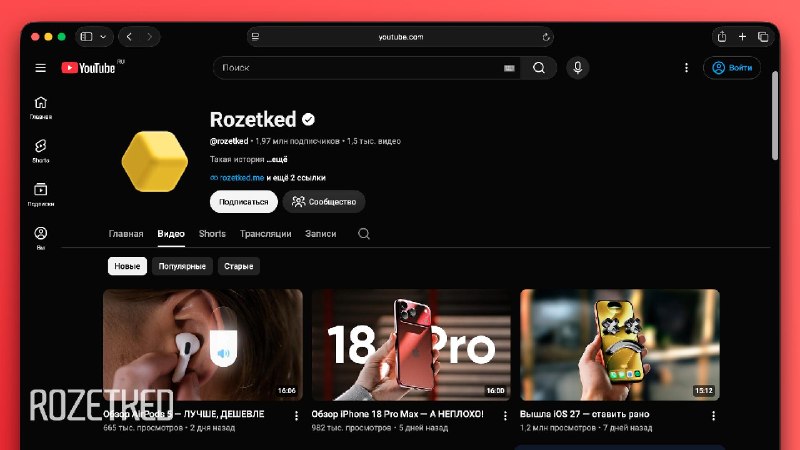Screen dimensions: 800x450
Task: Open the 18 Pro video thumbnail
Action: click(x=411, y=345)
